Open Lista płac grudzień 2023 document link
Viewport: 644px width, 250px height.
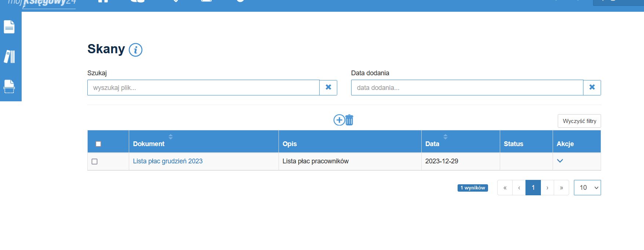pyautogui.click(x=168, y=161)
